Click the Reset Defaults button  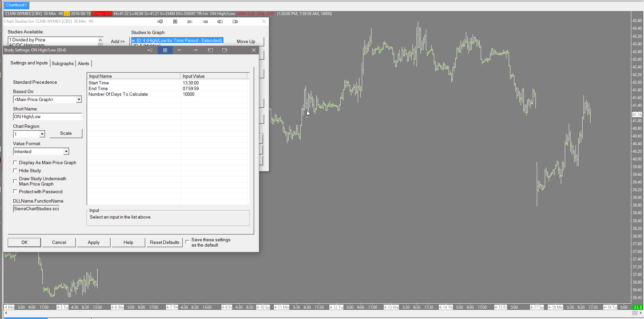(x=165, y=242)
